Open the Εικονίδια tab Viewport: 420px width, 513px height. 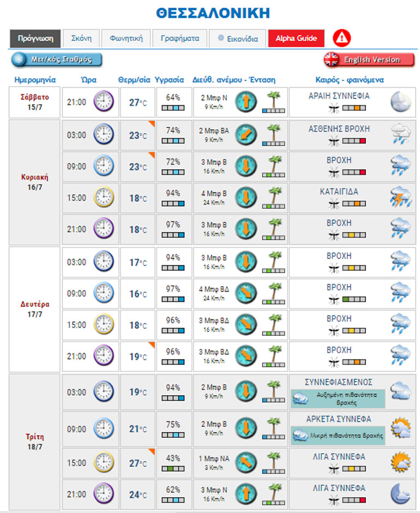[238, 39]
